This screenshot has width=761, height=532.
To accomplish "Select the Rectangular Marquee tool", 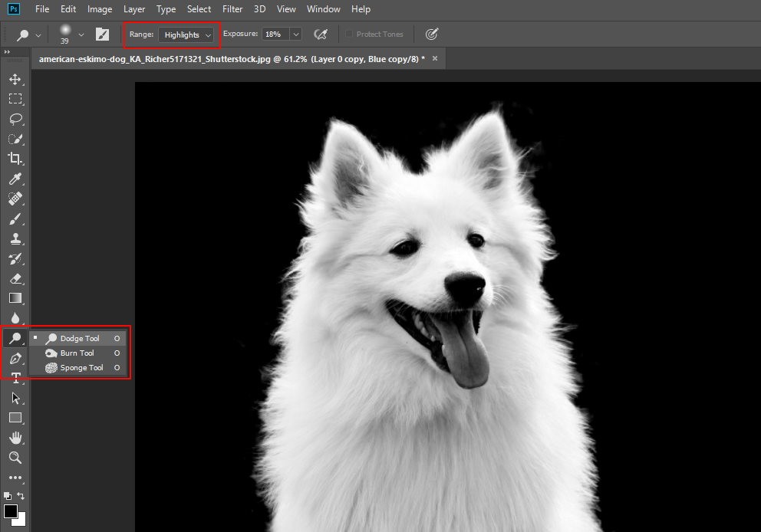I will 15,99.
